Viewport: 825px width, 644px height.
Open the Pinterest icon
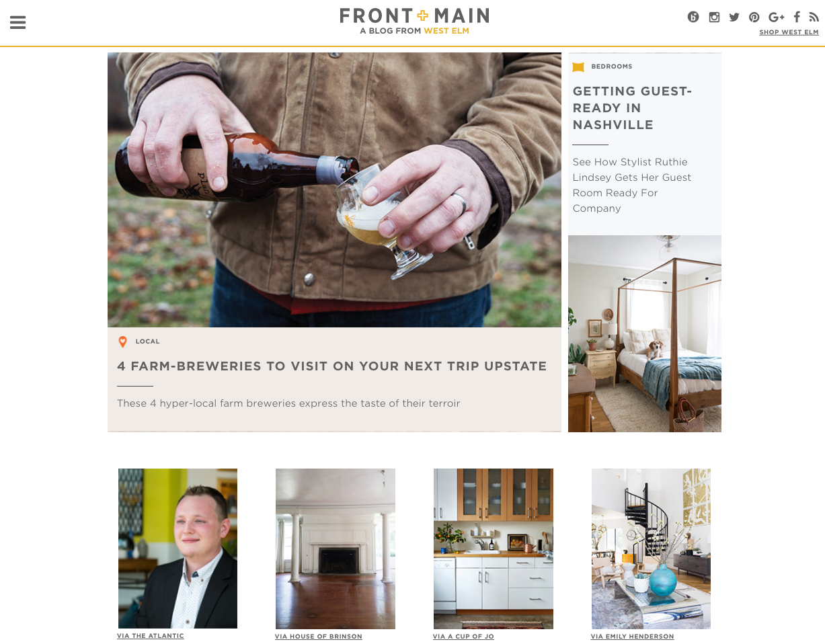point(754,17)
